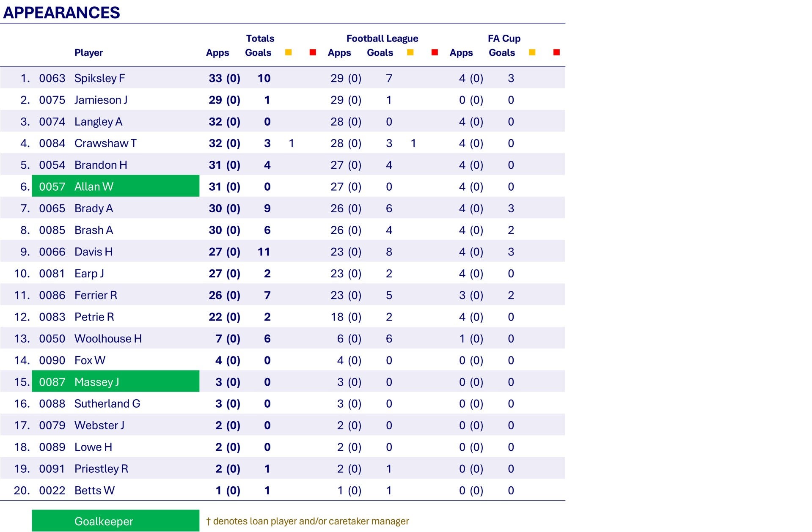This screenshot has height=532, width=812.
Task: Click the FA Cup yellow card icon
Action: 532,52
